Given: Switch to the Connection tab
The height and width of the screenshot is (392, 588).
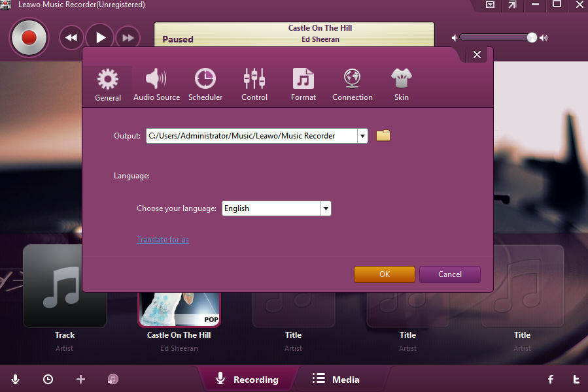Looking at the screenshot, I should coord(352,85).
